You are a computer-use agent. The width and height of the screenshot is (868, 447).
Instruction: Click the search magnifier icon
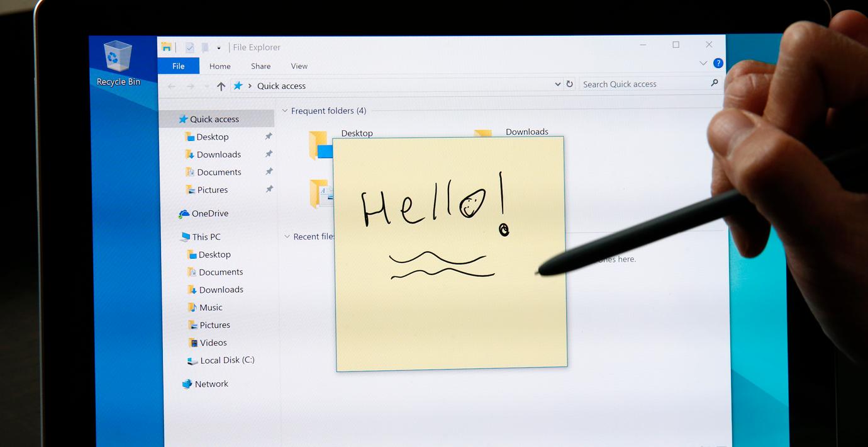pyautogui.click(x=714, y=83)
